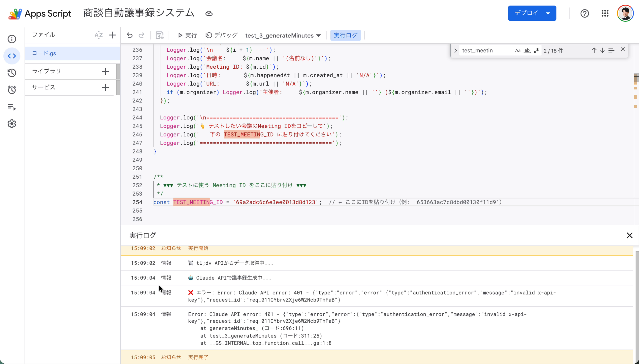
Task: Expand the replace field chevron in find box
Action: 456,51
